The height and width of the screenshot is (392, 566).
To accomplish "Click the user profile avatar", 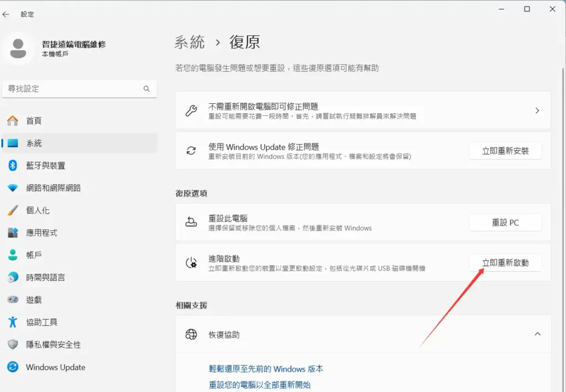I will point(18,49).
